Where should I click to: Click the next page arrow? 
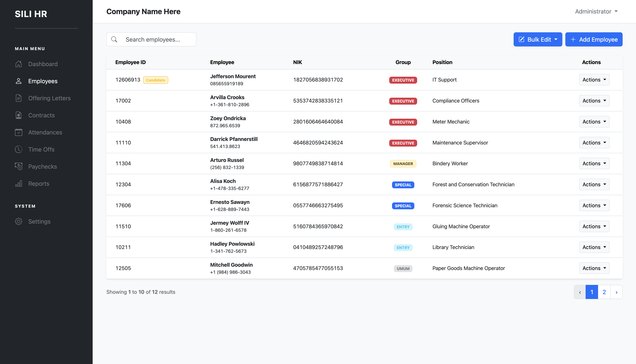(616, 292)
